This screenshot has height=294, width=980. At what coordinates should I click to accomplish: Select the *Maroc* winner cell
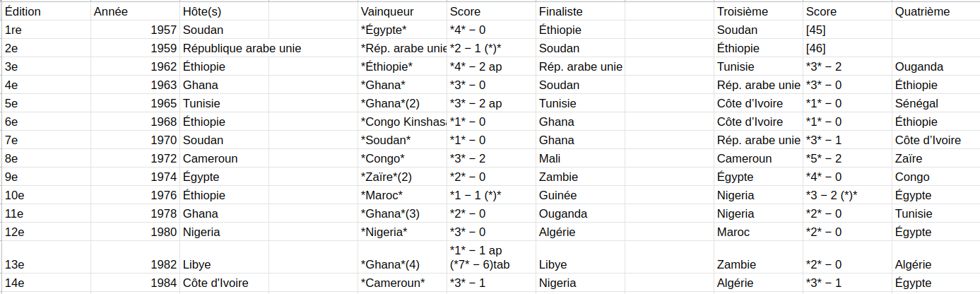click(403, 196)
